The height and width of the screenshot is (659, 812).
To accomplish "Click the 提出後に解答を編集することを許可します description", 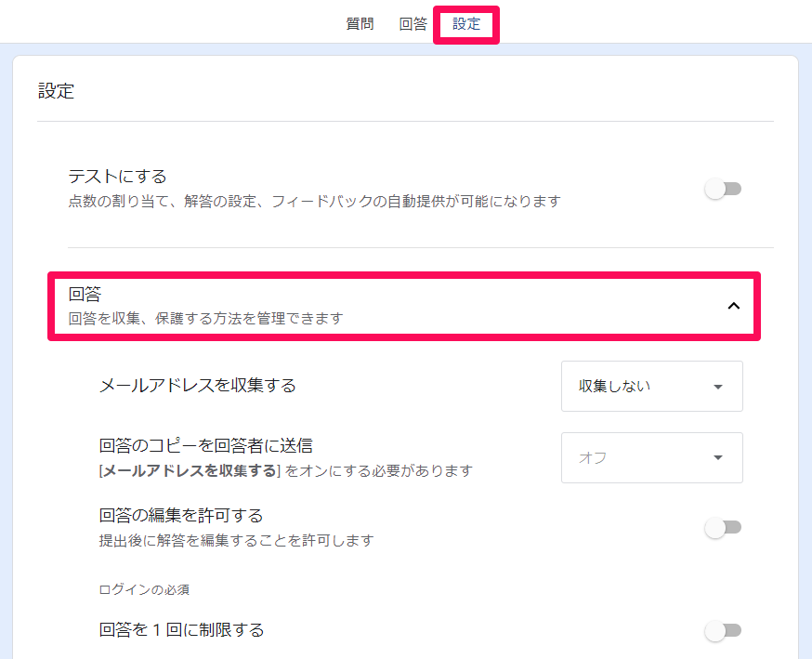I will [236, 540].
